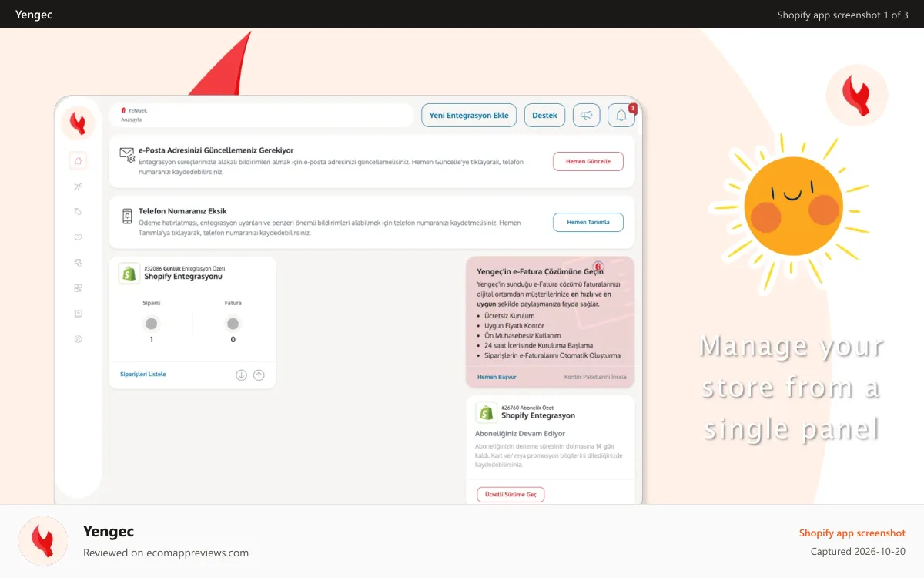Image resolution: width=924 pixels, height=578 pixels.
Task: Click the Hemen Güncelle button
Action: (x=588, y=161)
